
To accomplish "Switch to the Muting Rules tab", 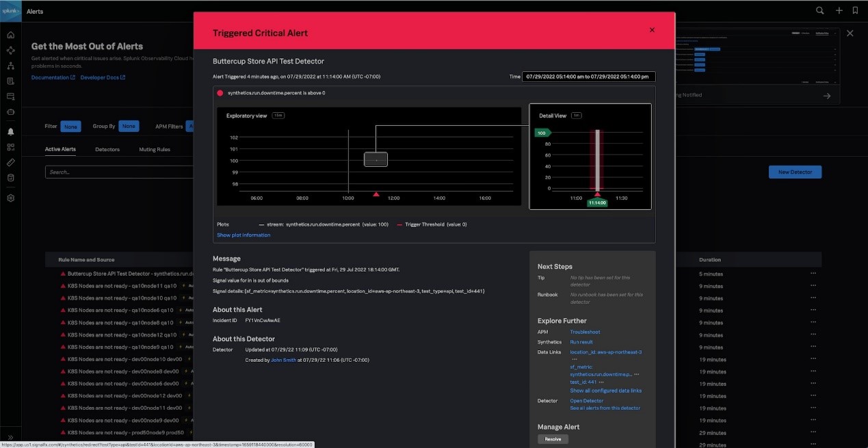I will tap(155, 149).
